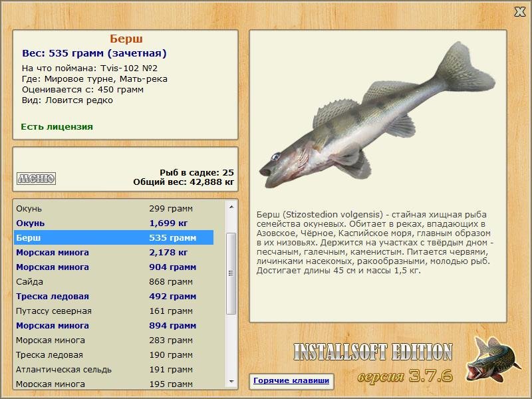Click the Берш description paragraph
Viewport: 532px width, 399px height.
click(375, 243)
